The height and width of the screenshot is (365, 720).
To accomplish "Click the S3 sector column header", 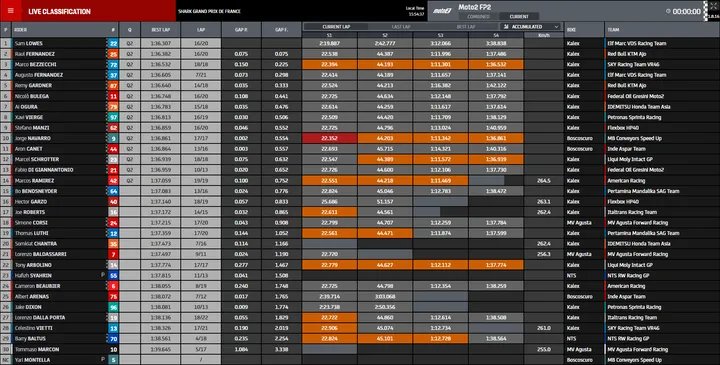I will click(440, 35).
